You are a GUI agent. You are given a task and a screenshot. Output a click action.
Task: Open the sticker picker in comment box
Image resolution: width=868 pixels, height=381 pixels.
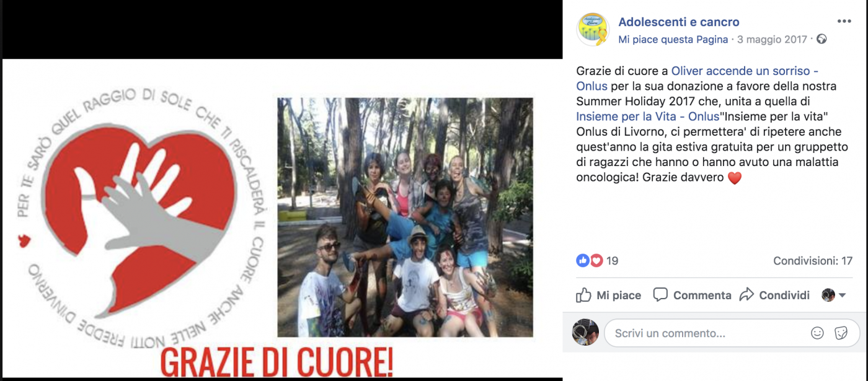click(841, 333)
